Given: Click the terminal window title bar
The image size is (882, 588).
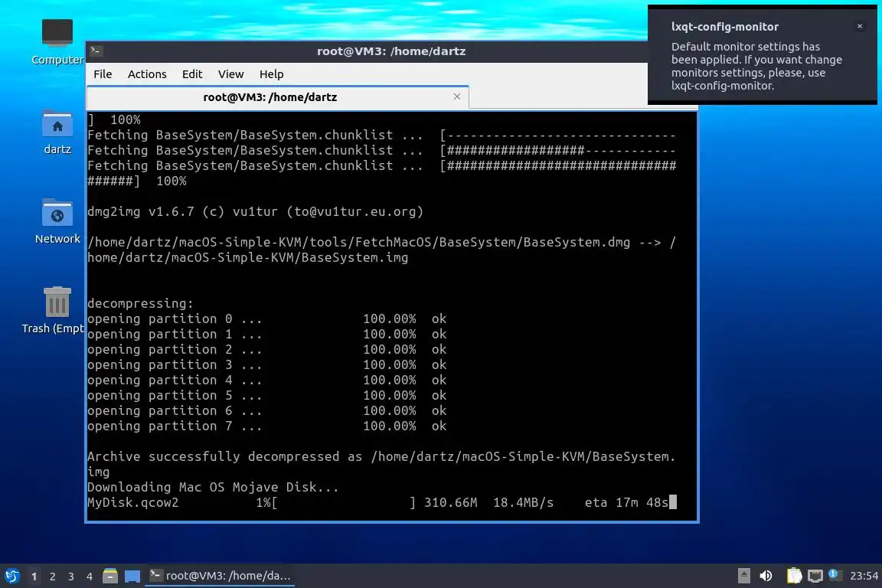Looking at the screenshot, I should tap(391, 51).
